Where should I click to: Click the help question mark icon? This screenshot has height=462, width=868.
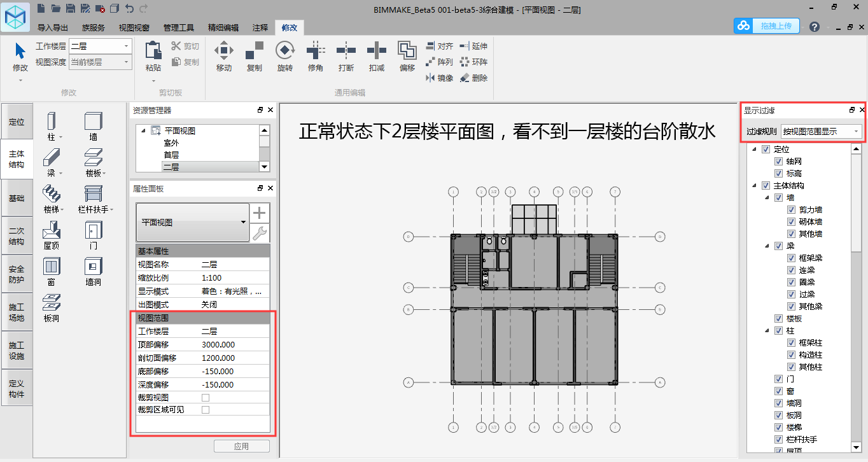(x=814, y=27)
